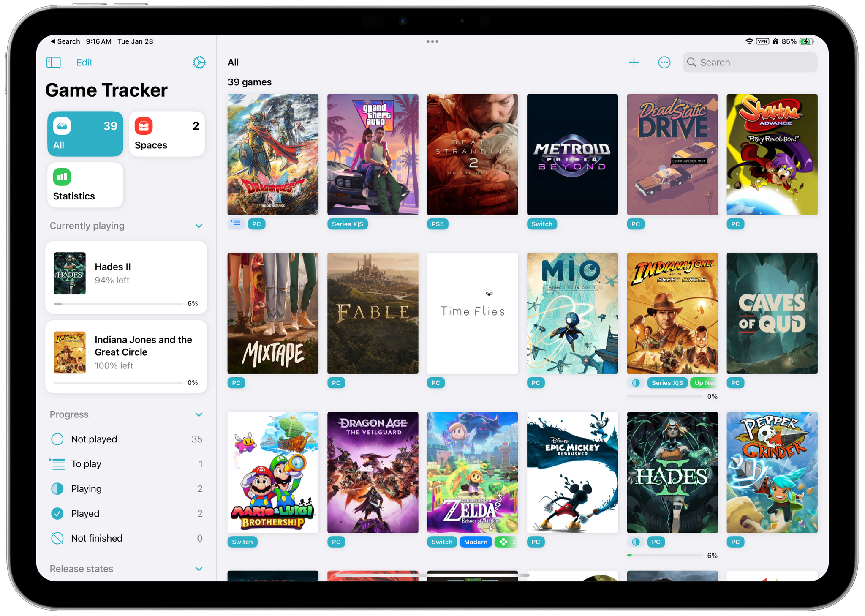Image resolution: width=865 pixels, height=616 pixels.
Task: Click Indiana Jones 0% sidebar progress bar
Action: coord(119,383)
